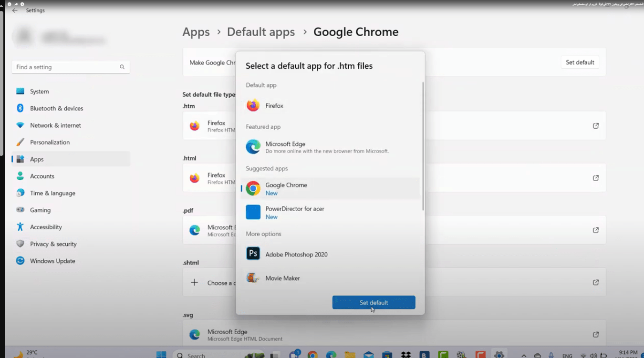Open Microsoft Edge from the taskbar
644x358 pixels.
(x=331, y=355)
